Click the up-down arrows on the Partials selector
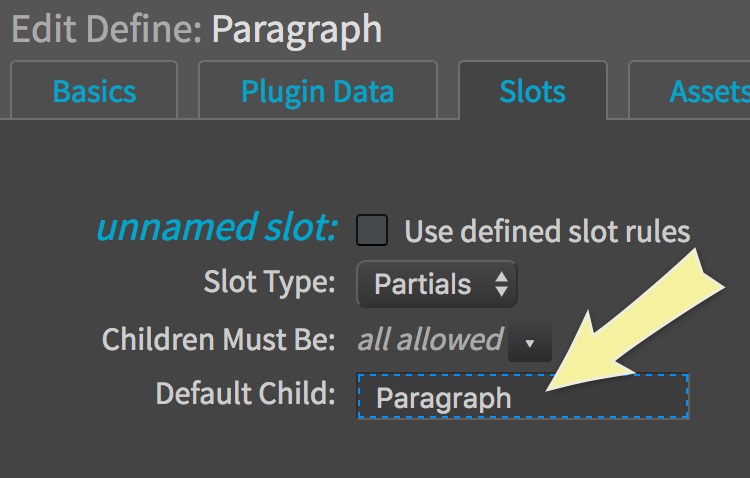Viewport: 750px width, 478px height. pyautogui.click(x=501, y=285)
